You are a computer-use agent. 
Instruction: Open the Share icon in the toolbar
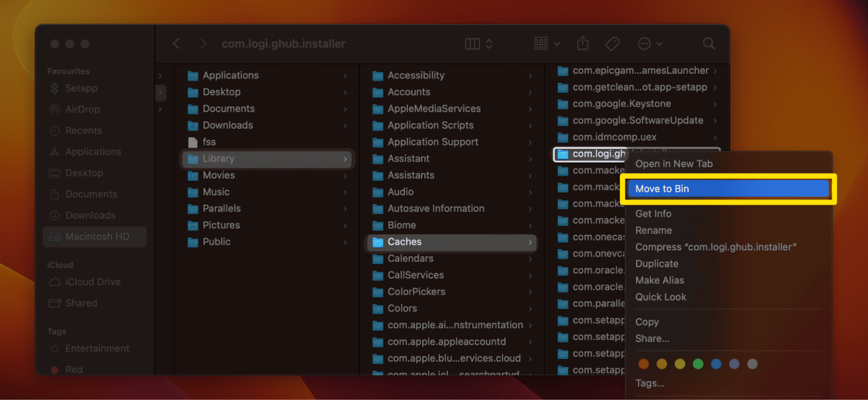582,44
